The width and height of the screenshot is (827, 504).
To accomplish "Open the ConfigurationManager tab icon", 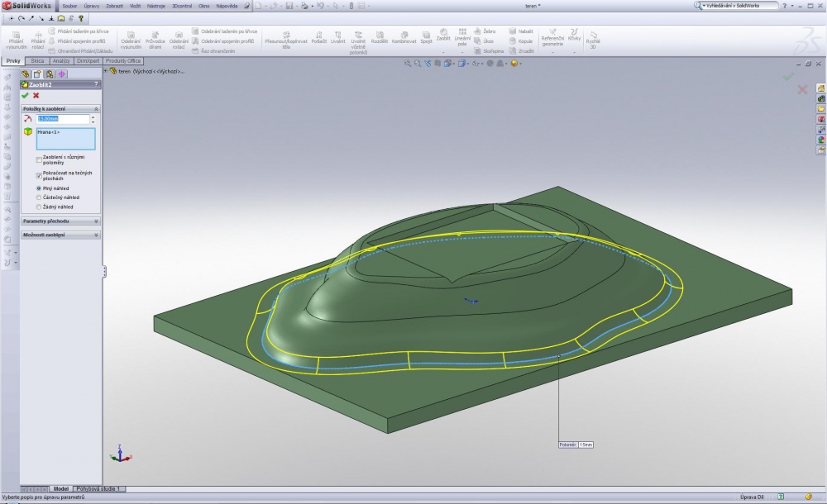I will [x=50, y=74].
